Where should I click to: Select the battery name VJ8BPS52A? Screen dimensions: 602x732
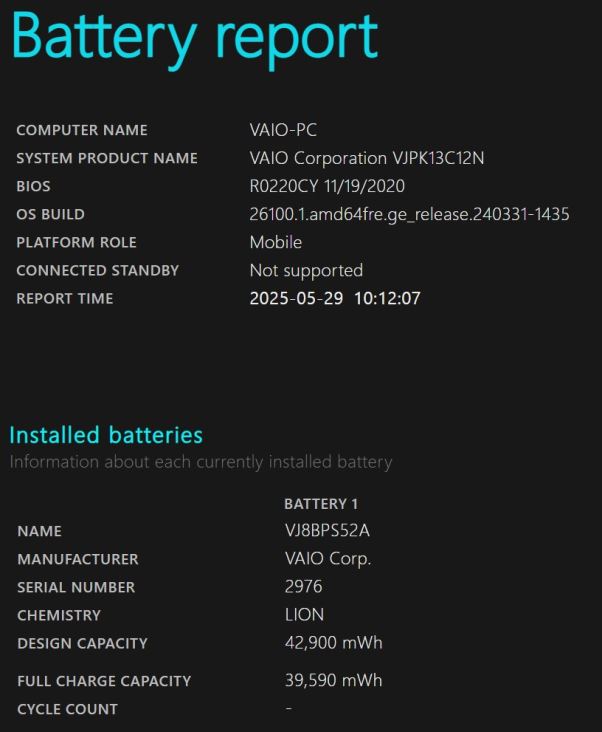(327, 531)
